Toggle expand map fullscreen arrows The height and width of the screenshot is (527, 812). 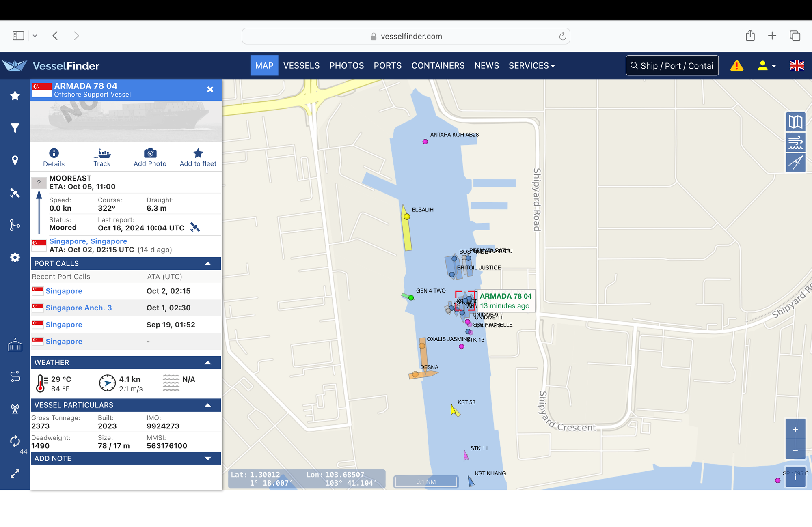[15, 473]
